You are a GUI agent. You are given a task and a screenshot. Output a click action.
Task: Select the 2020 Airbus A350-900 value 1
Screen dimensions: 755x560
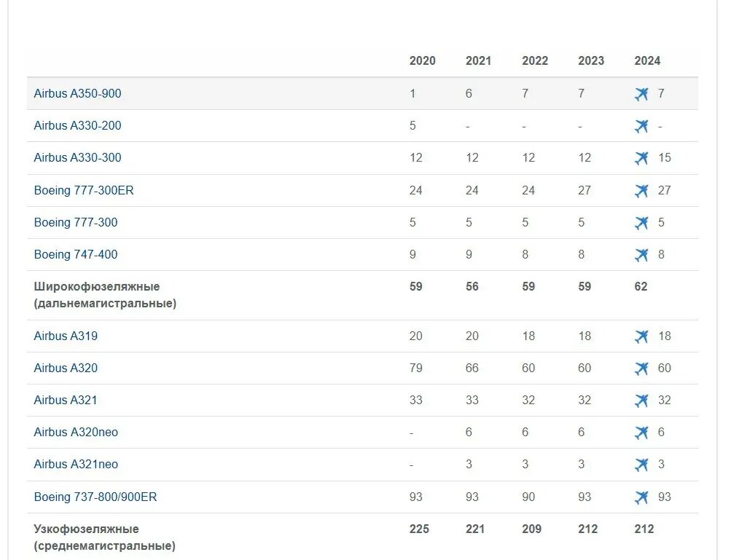pos(412,93)
